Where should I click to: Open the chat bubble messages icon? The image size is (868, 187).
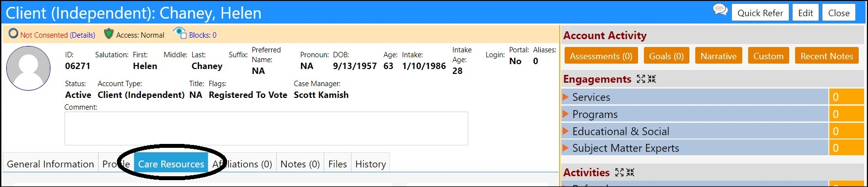click(720, 10)
